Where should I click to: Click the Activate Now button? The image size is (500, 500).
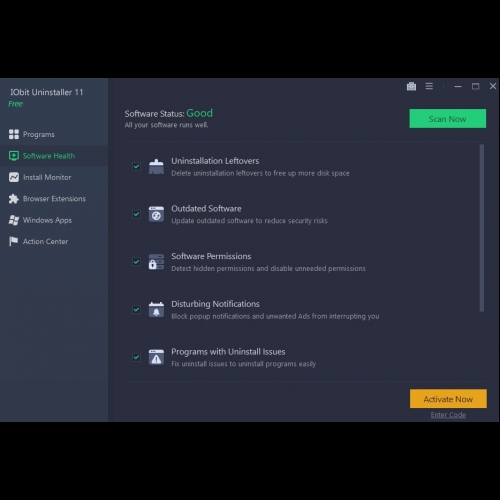448,399
